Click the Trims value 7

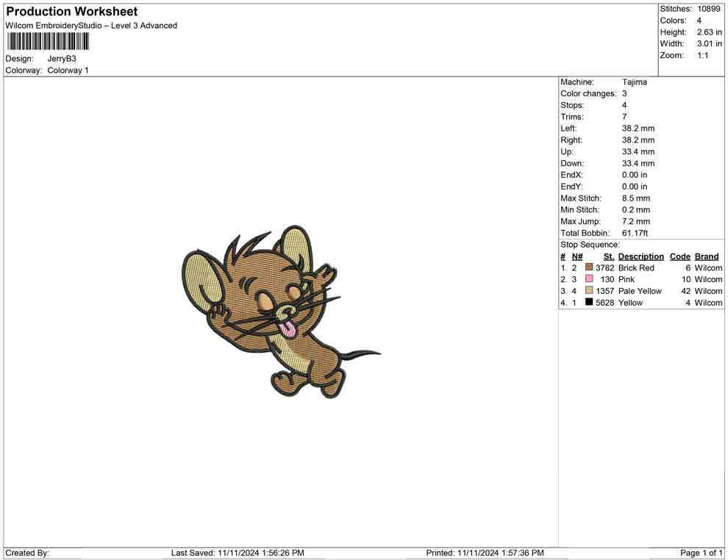coord(624,117)
